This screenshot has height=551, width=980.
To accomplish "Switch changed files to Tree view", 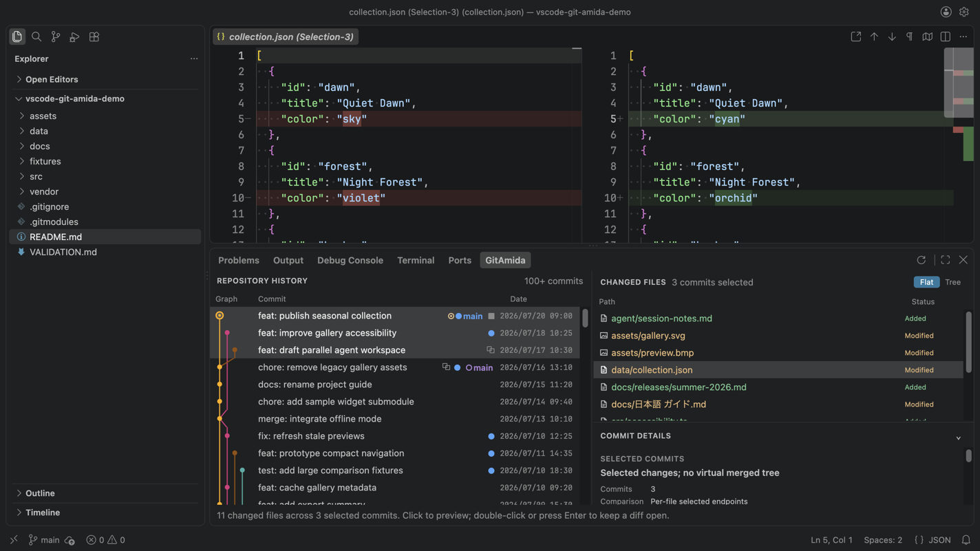I will [953, 282].
